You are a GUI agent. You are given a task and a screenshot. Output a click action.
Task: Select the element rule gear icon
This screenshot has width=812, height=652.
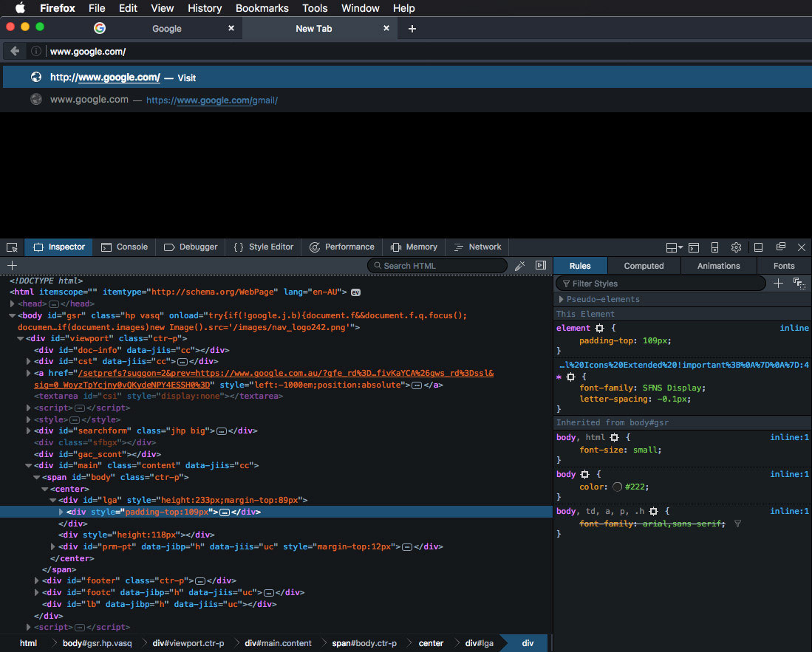600,328
